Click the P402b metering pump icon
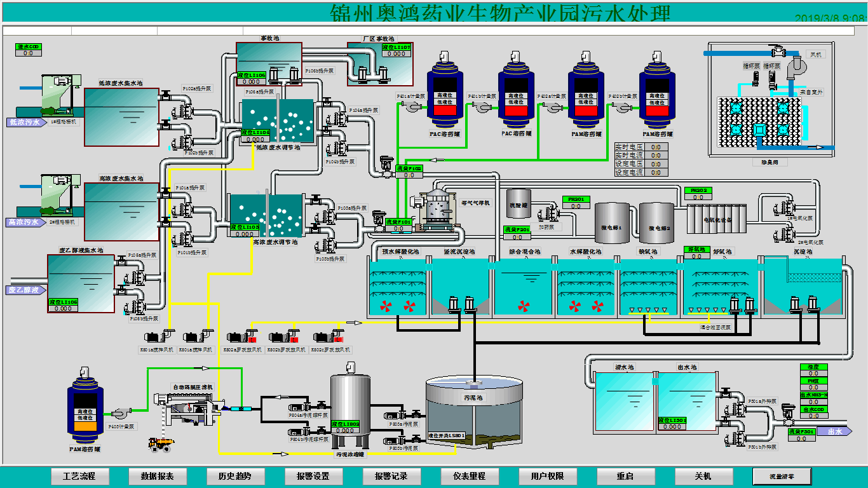 click(621, 108)
